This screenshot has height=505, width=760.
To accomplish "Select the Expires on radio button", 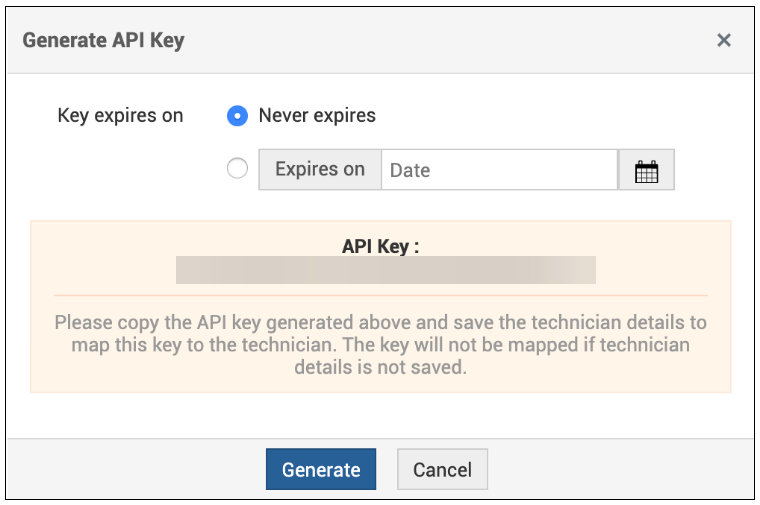I will tap(237, 169).
